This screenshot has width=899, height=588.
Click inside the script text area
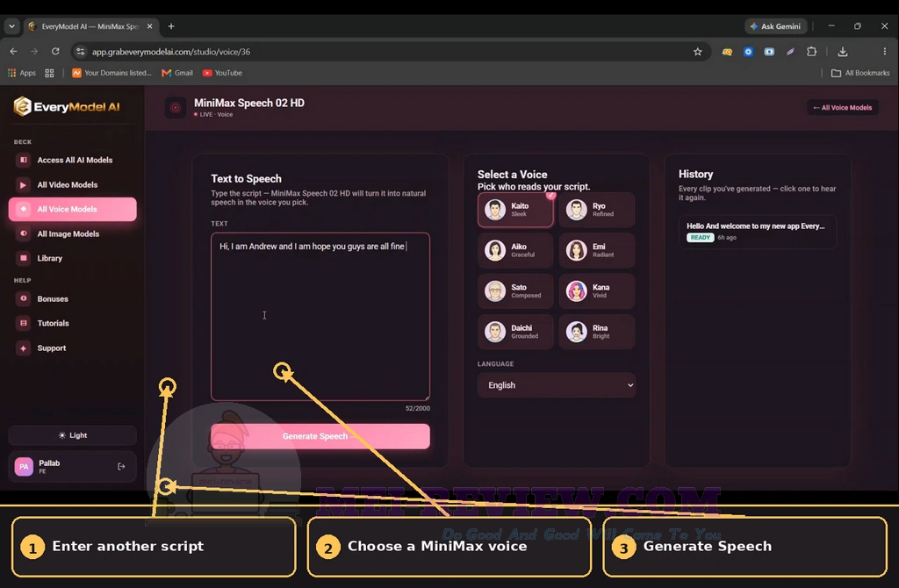pyautogui.click(x=320, y=316)
